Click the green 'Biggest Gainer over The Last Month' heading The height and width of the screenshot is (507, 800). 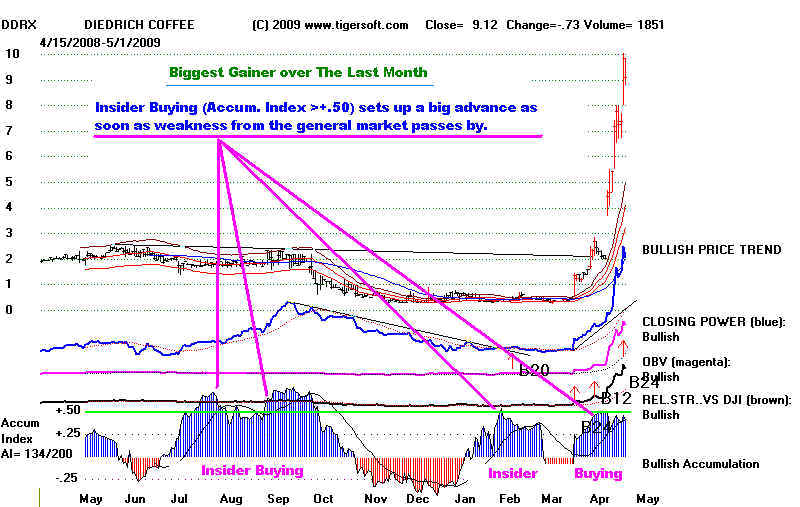pyautogui.click(x=298, y=72)
